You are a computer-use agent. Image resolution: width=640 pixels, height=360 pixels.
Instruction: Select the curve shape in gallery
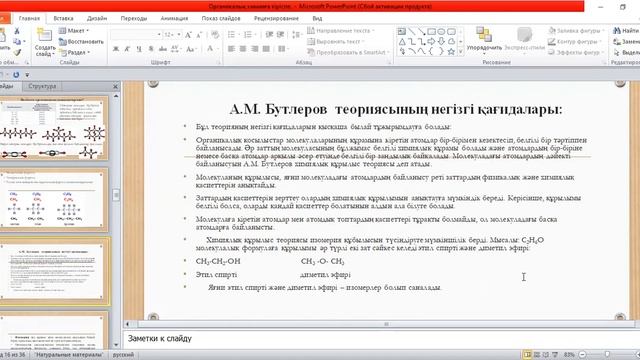coord(422,51)
